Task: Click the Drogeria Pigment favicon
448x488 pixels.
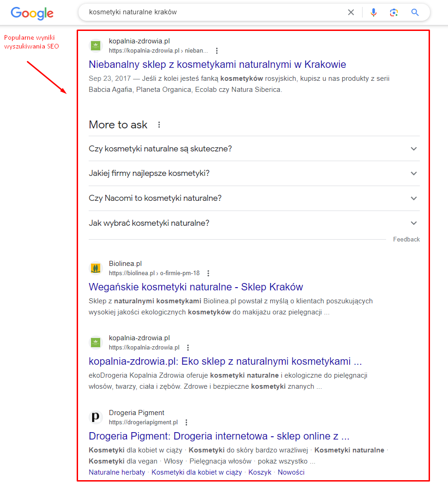Action: click(x=96, y=417)
